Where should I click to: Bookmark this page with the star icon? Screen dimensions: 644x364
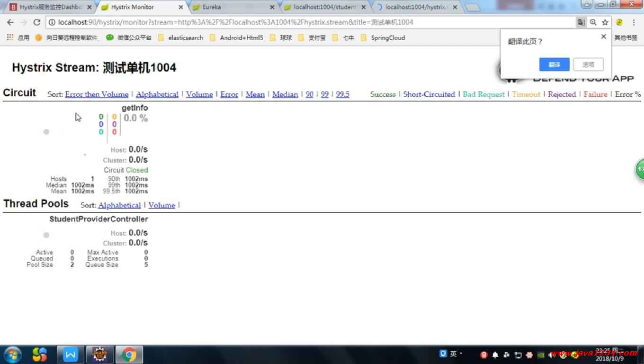pyautogui.click(x=605, y=22)
